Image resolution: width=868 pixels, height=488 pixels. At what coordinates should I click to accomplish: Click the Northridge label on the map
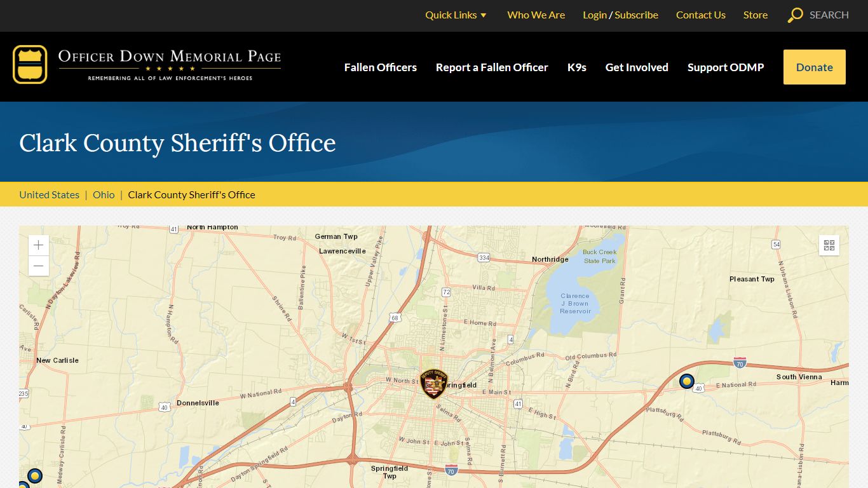pyautogui.click(x=550, y=259)
